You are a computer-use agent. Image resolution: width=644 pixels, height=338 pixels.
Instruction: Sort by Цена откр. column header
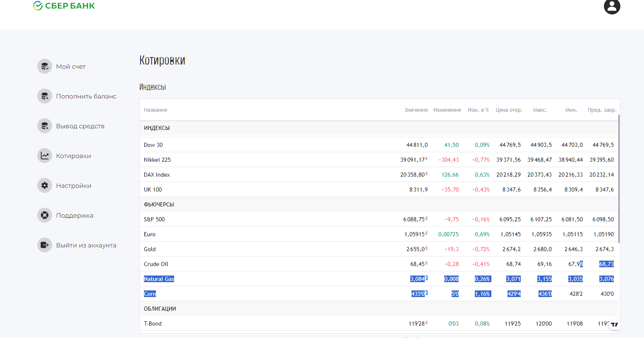509,110
